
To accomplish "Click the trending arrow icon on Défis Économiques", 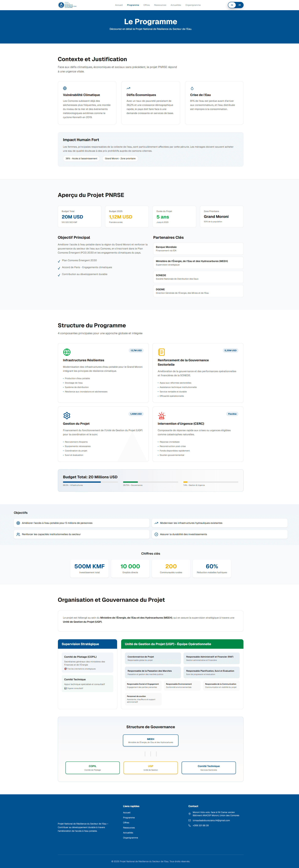I will coord(128,88).
